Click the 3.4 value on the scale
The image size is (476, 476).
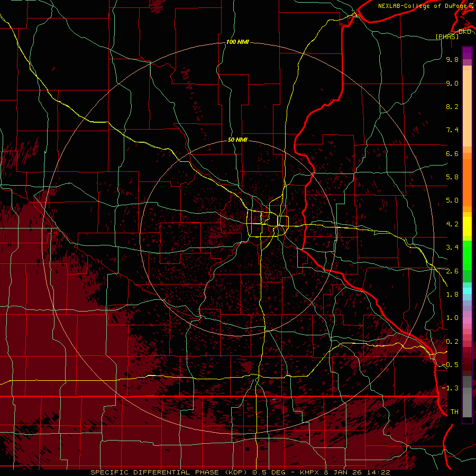pos(452,248)
